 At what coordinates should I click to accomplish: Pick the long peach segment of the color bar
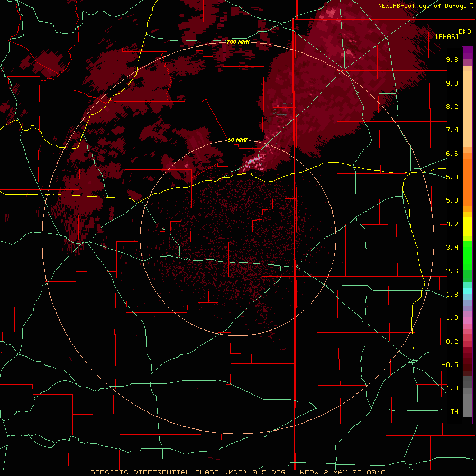467,108
